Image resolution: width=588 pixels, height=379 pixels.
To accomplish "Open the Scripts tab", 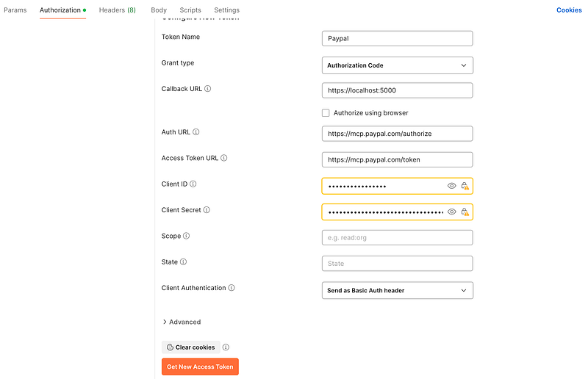I will [x=190, y=10].
